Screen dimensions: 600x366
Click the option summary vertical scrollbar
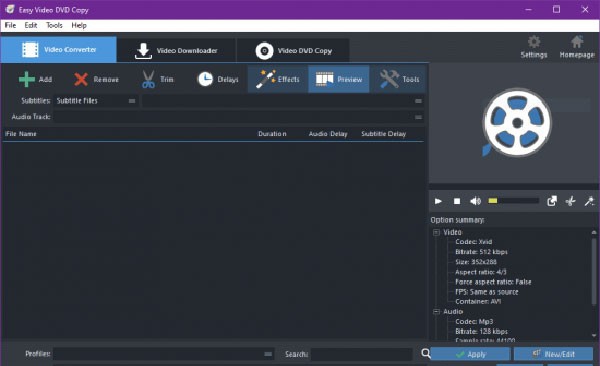pyautogui.click(x=594, y=272)
